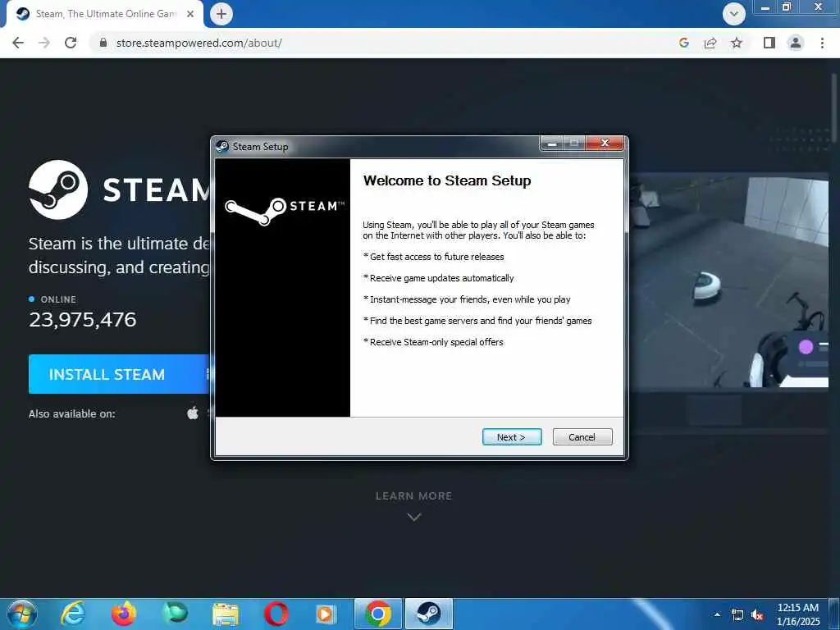Close the Steam Setup dialog window
840x630 pixels.
[605, 143]
